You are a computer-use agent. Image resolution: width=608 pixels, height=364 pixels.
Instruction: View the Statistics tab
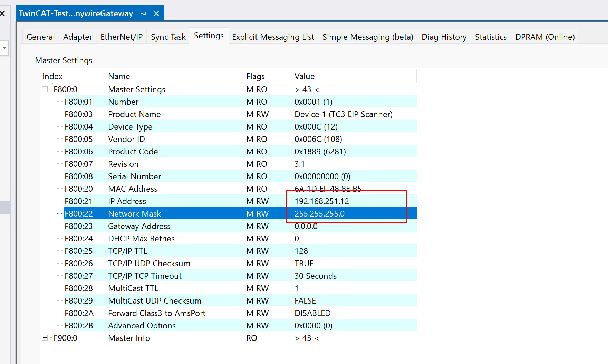491,37
